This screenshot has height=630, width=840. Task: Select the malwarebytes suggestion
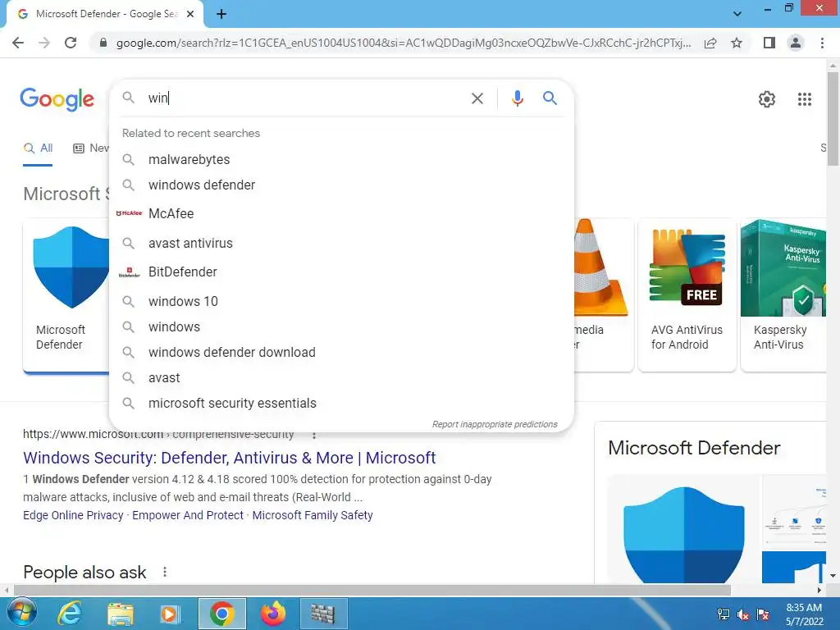click(x=341, y=160)
